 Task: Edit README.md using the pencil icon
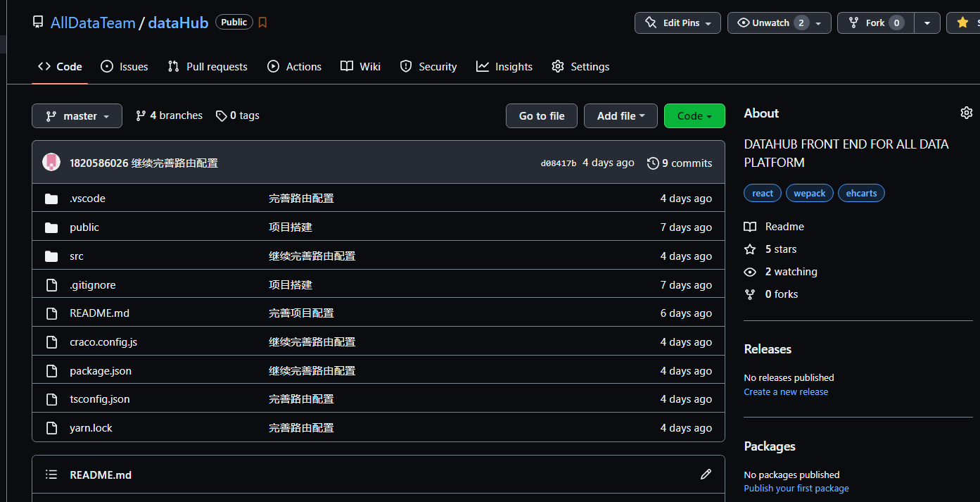coord(706,475)
